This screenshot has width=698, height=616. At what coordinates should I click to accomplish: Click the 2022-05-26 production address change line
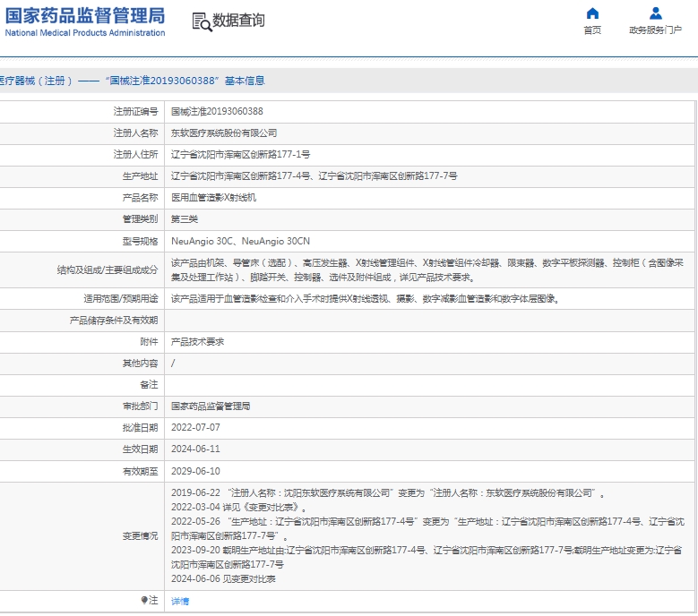(x=427, y=528)
